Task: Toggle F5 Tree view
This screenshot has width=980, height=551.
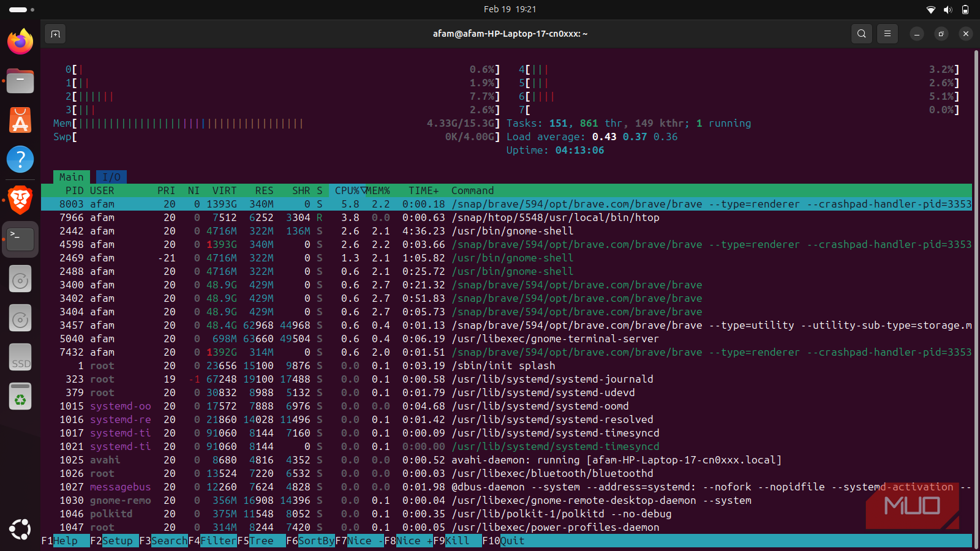Action: [x=262, y=541]
